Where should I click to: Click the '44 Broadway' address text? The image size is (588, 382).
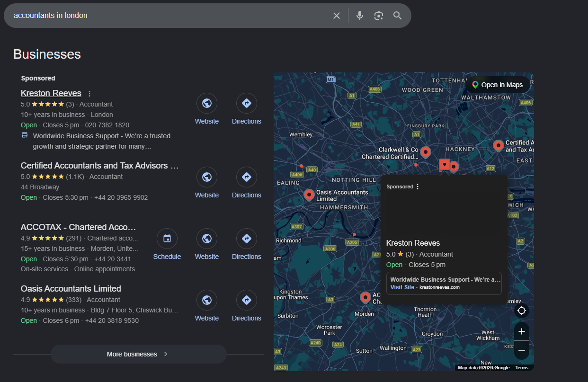pos(40,187)
